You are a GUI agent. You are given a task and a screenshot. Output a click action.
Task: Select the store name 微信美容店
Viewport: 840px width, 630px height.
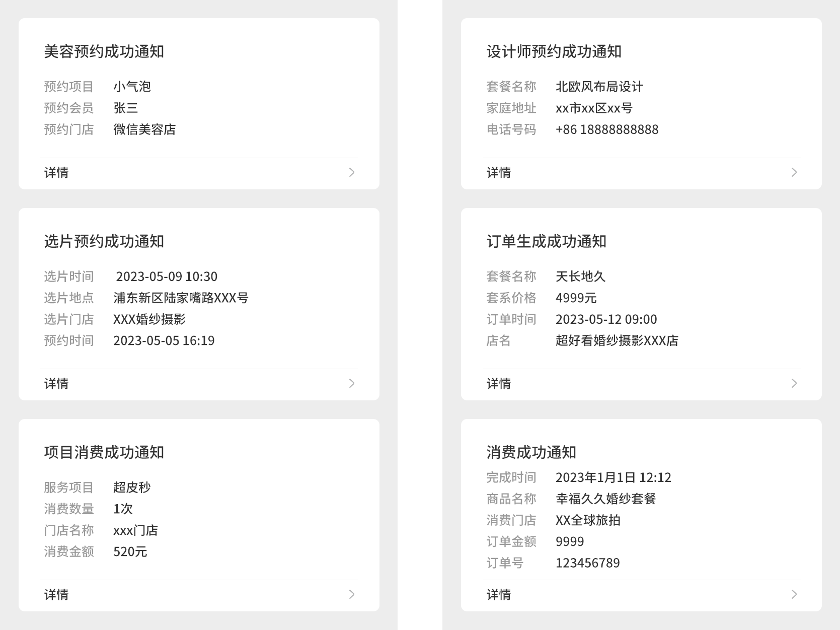pos(144,129)
